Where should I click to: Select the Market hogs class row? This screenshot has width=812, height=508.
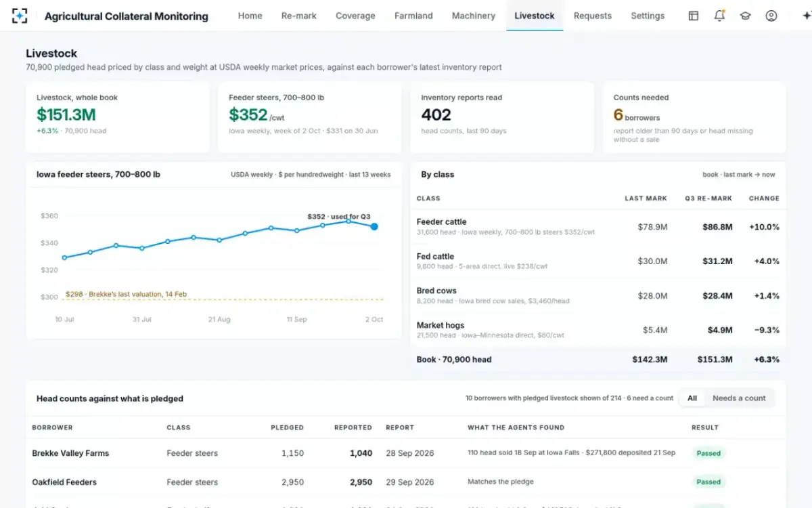click(x=598, y=330)
